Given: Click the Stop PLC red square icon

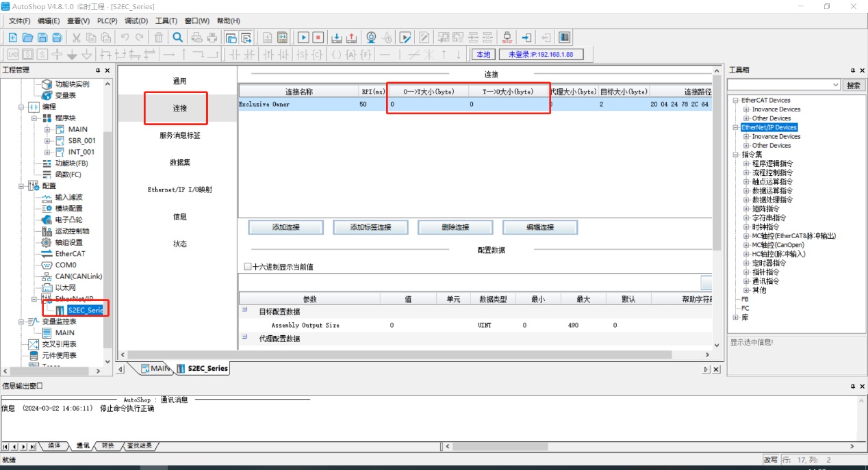Looking at the screenshot, I should 318,38.
